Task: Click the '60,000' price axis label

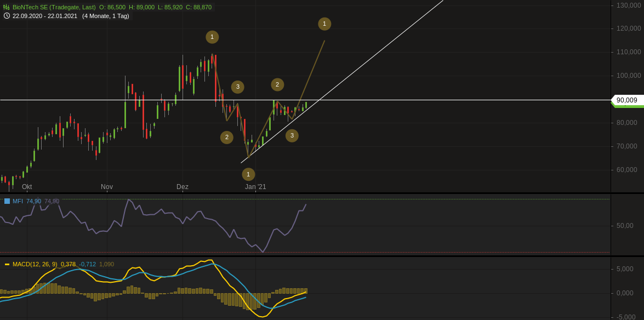Action: point(627,170)
